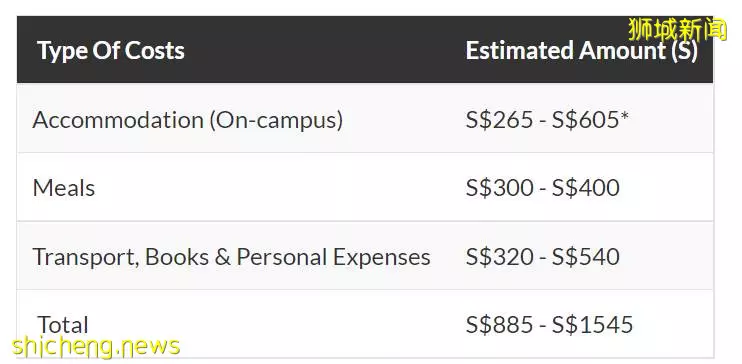This screenshot has height=364, width=742.
Task: Click the S$885 lower total value
Action: [x=499, y=325]
